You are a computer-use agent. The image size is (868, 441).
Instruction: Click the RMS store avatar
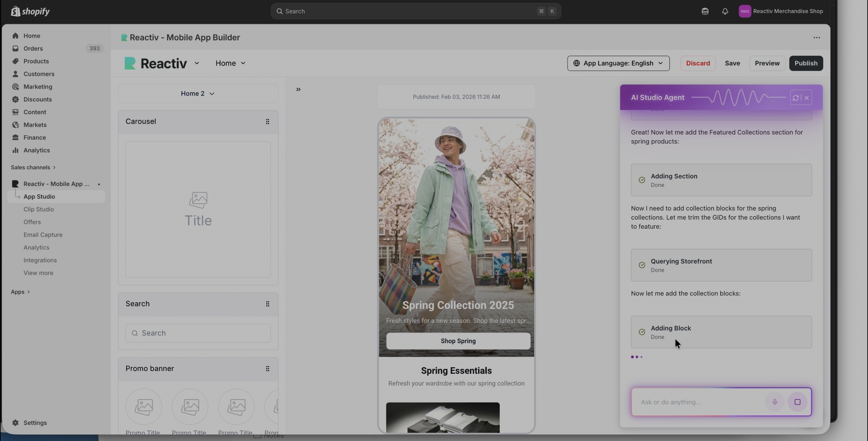pos(745,11)
